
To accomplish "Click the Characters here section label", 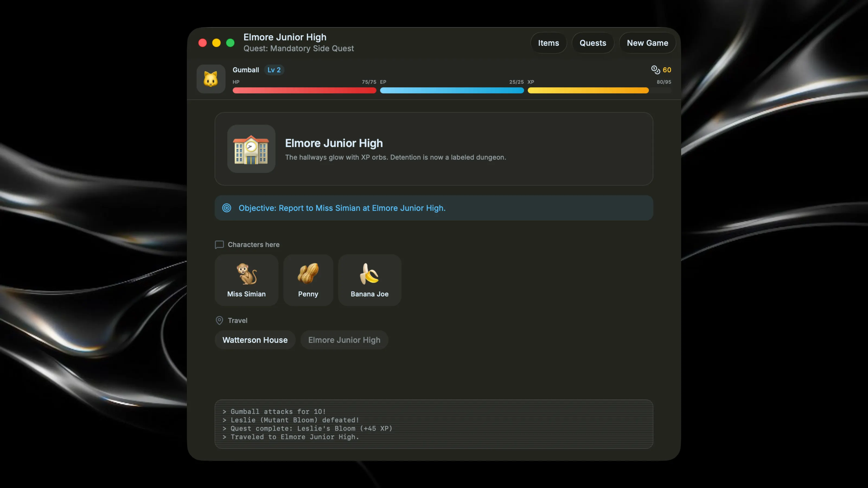I will click(x=253, y=245).
